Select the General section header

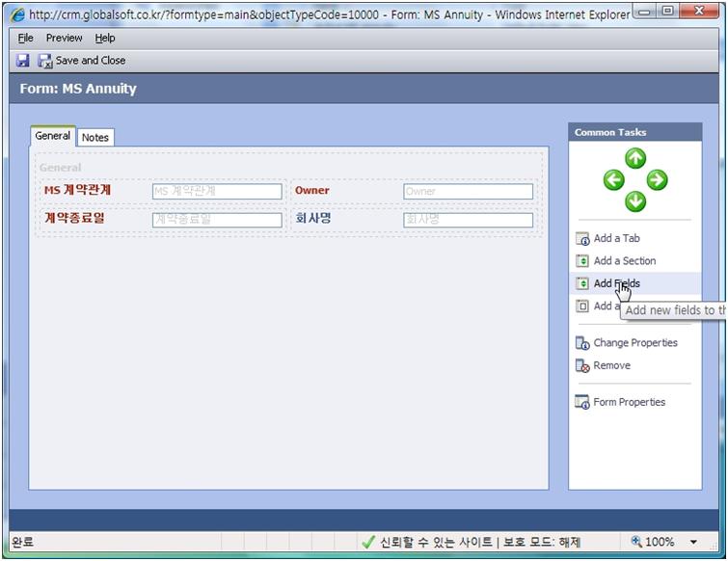tap(61, 168)
